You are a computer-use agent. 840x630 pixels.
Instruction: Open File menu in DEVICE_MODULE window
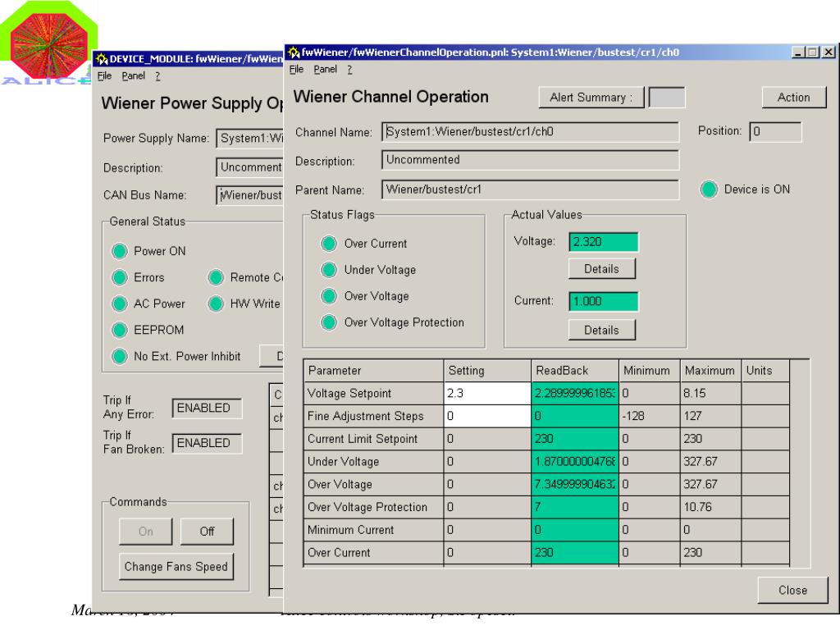coord(104,76)
